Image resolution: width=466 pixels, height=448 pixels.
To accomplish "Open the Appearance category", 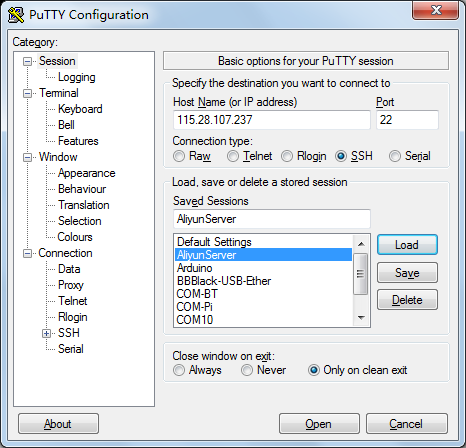I will pos(86,173).
